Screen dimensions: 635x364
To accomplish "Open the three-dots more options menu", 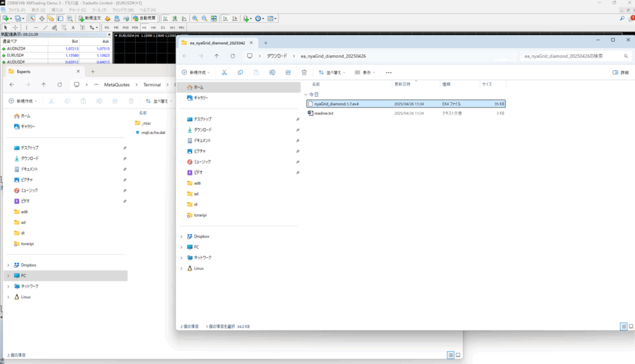I will 389,73.
